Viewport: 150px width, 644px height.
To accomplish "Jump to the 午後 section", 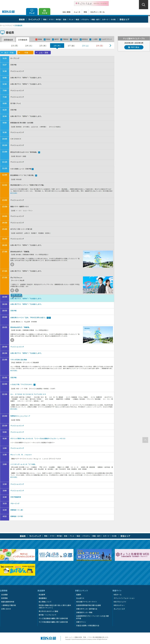I will click(25, 53).
